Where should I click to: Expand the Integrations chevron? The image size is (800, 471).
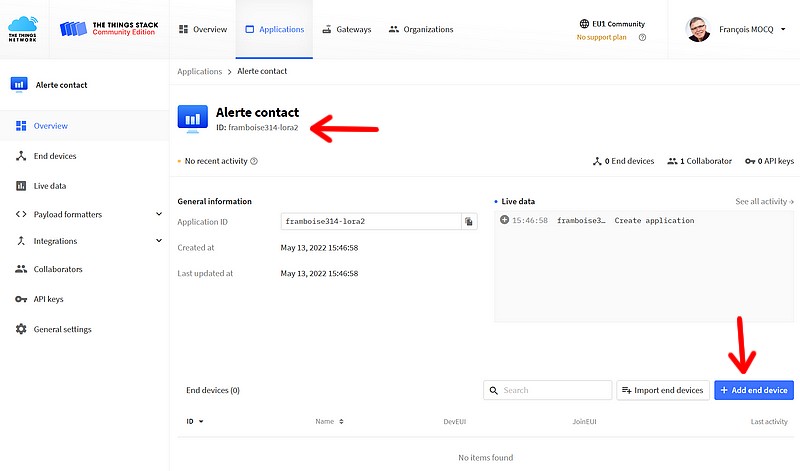point(159,240)
